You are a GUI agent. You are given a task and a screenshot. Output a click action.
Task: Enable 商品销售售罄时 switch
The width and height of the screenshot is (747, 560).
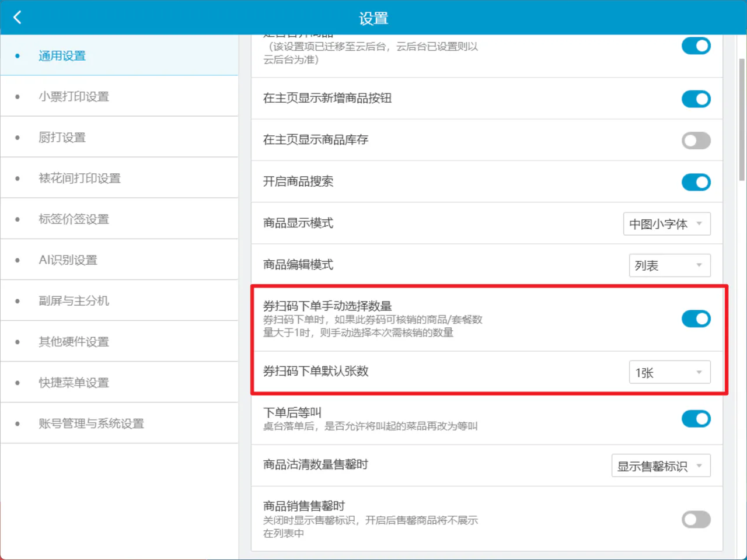pos(696,519)
